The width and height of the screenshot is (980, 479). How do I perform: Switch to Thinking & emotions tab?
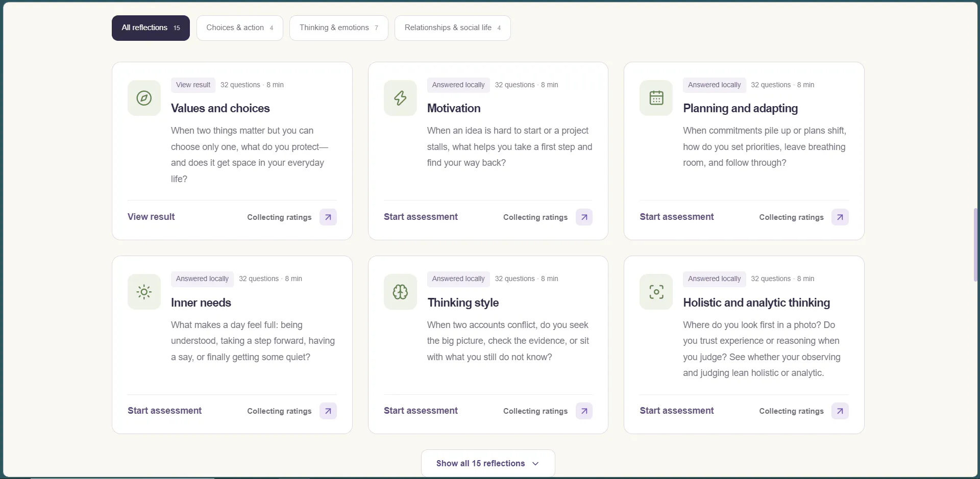click(339, 28)
